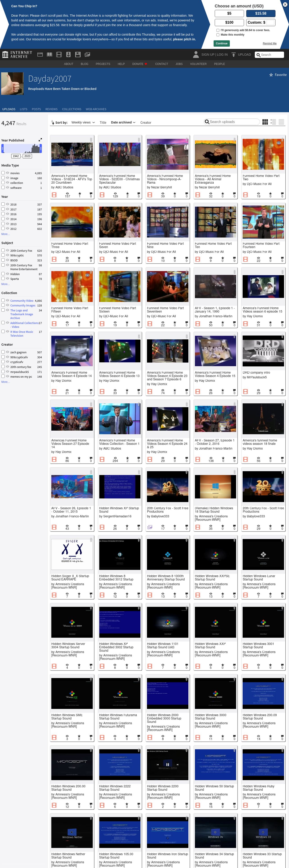Open the Weekly views sort dropdown
Image resolution: width=289 pixels, height=868 pixels.
(83, 122)
